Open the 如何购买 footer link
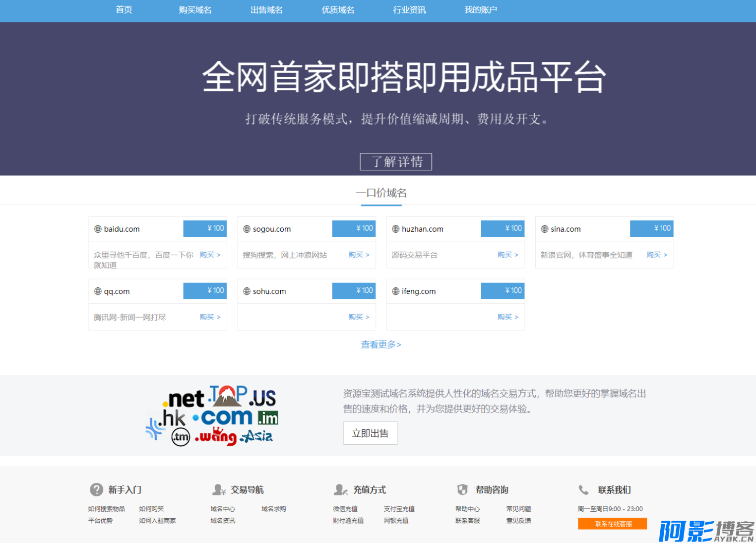Screen dimensions: 756x543 click(151, 509)
